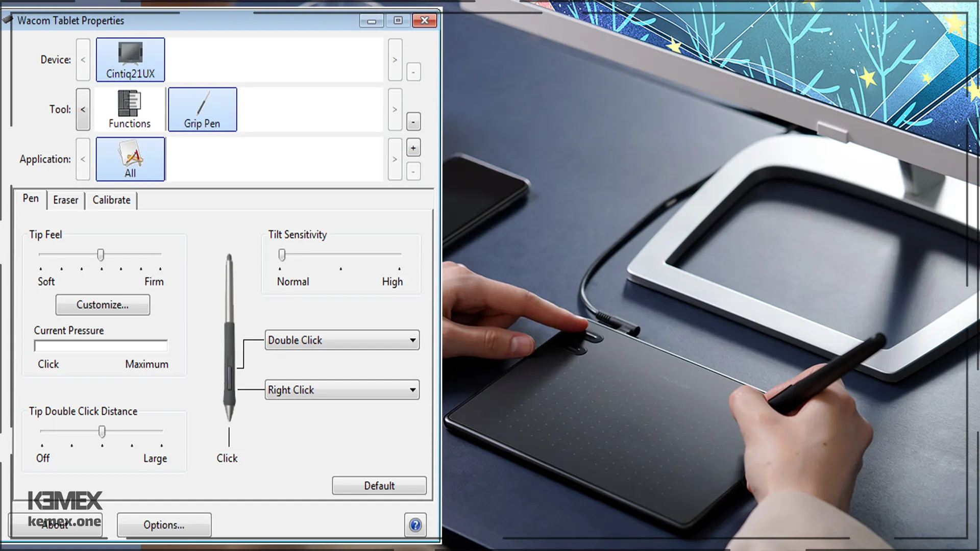Open the Double Click dropdown
This screenshot has height=551, width=980.
342,340
